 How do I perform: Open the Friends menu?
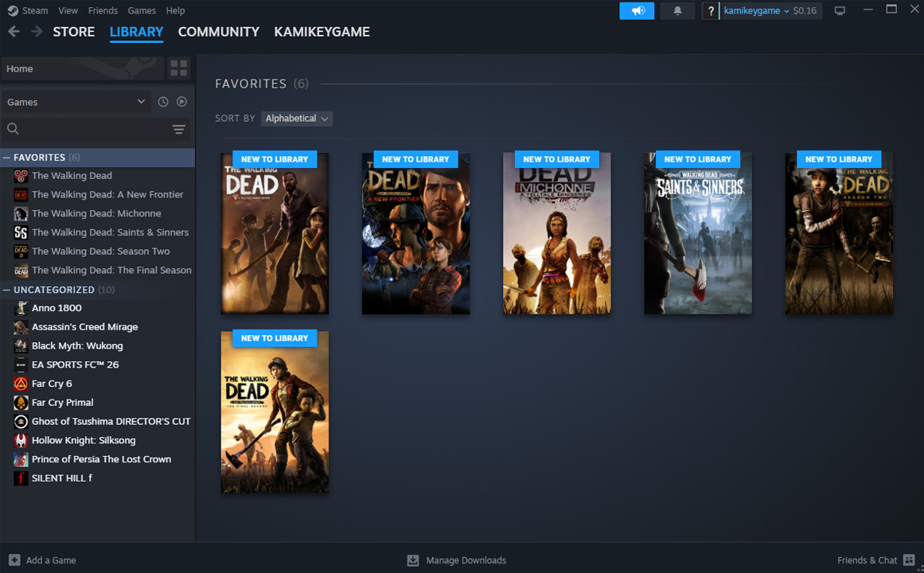(x=103, y=10)
